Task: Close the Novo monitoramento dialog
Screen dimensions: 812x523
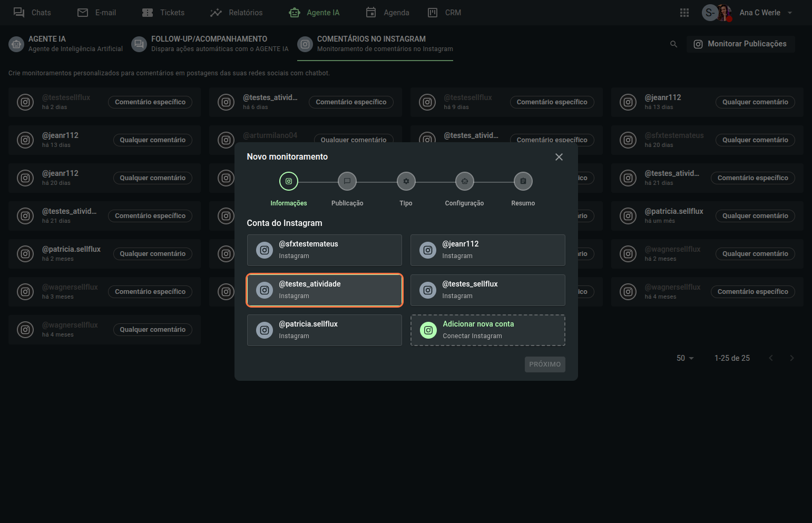Action: [x=559, y=157]
